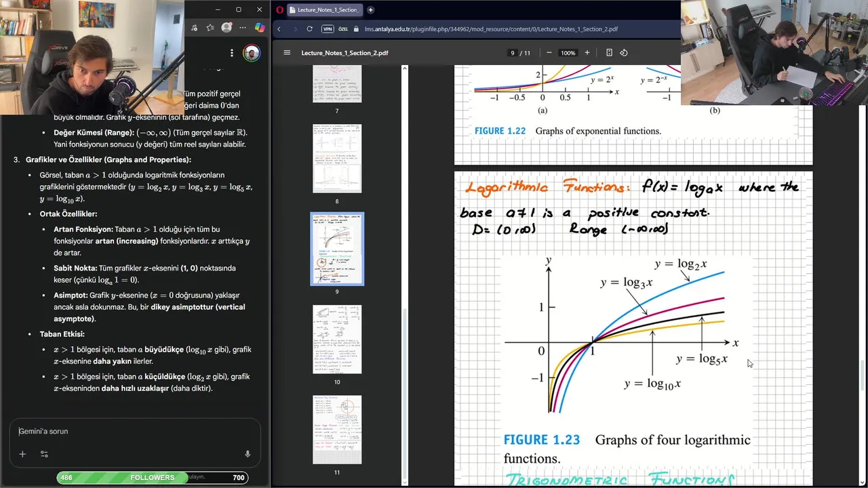Image resolution: width=868 pixels, height=488 pixels.
Task: Open page 8 thumbnail
Action: (x=337, y=158)
